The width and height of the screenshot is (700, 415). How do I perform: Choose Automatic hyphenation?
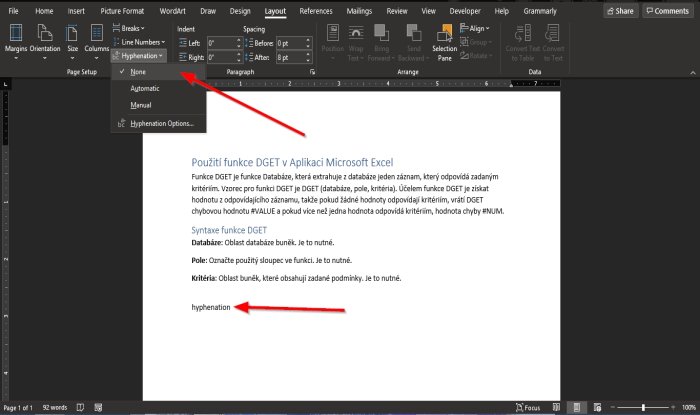tap(144, 88)
